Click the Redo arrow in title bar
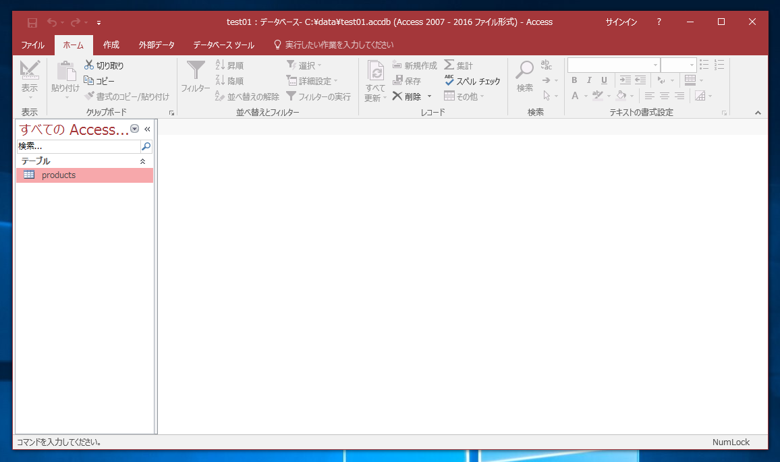The image size is (780, 462). coord(75,22)
